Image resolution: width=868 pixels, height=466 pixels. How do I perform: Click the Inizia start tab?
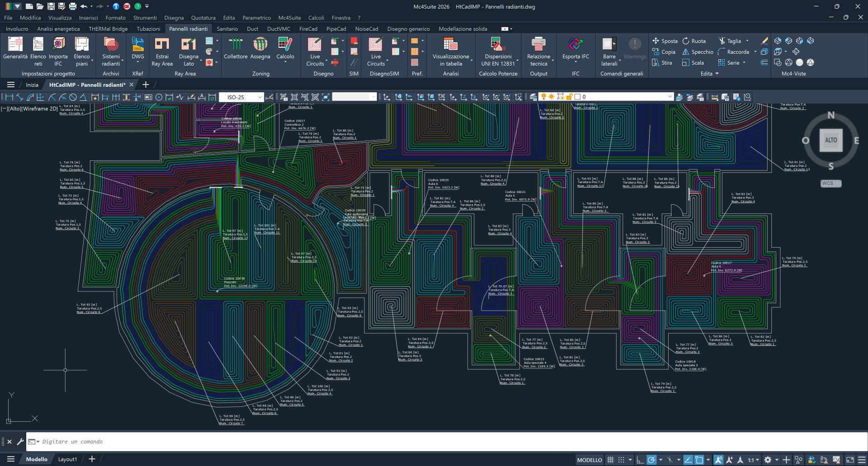tap(32, 85)
